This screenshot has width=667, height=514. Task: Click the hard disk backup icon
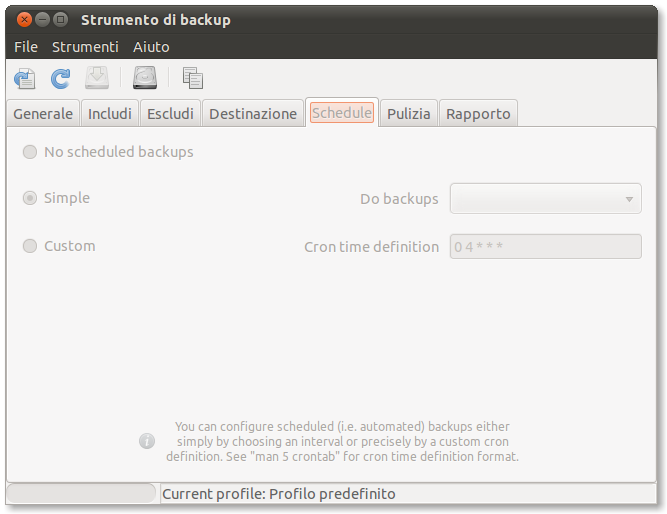pyautogui.click(x=145, y=78)
